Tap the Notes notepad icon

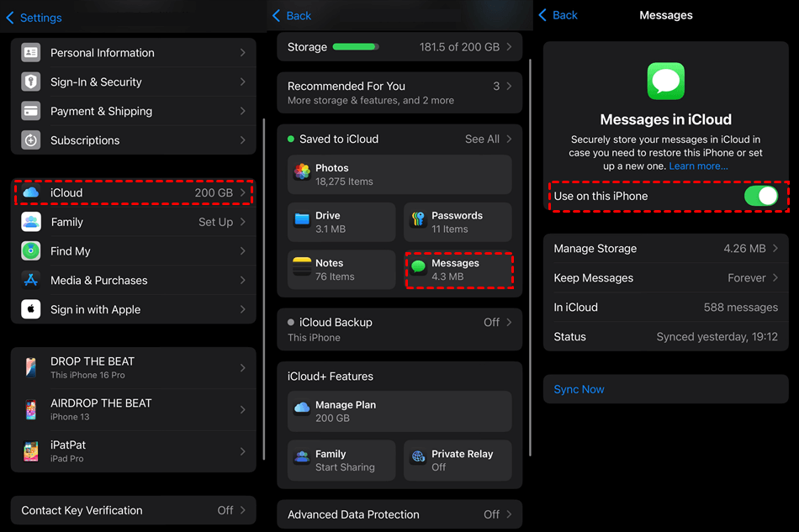tap(302, 266)
